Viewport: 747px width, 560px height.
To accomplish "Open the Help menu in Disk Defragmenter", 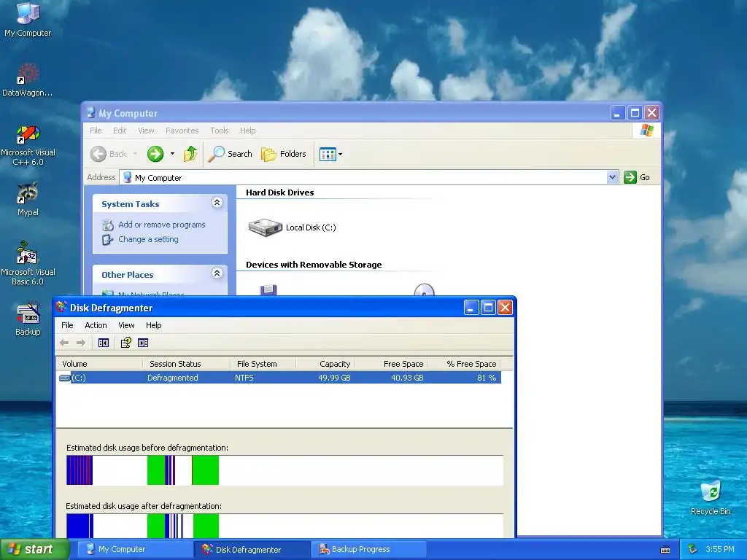I will point(153,325).
